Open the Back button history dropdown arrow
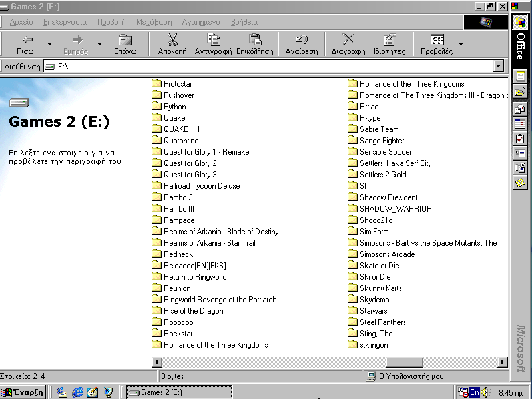 click(49, 45)
